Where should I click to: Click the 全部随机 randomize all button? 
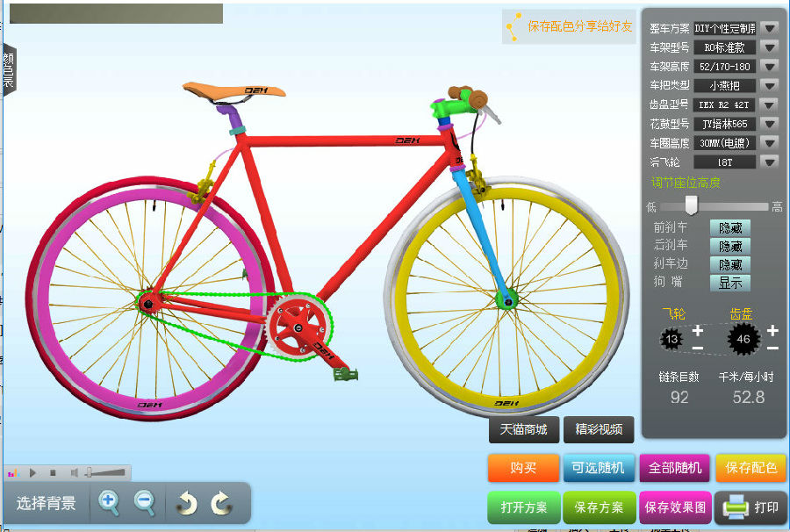(x=675, y=468)
